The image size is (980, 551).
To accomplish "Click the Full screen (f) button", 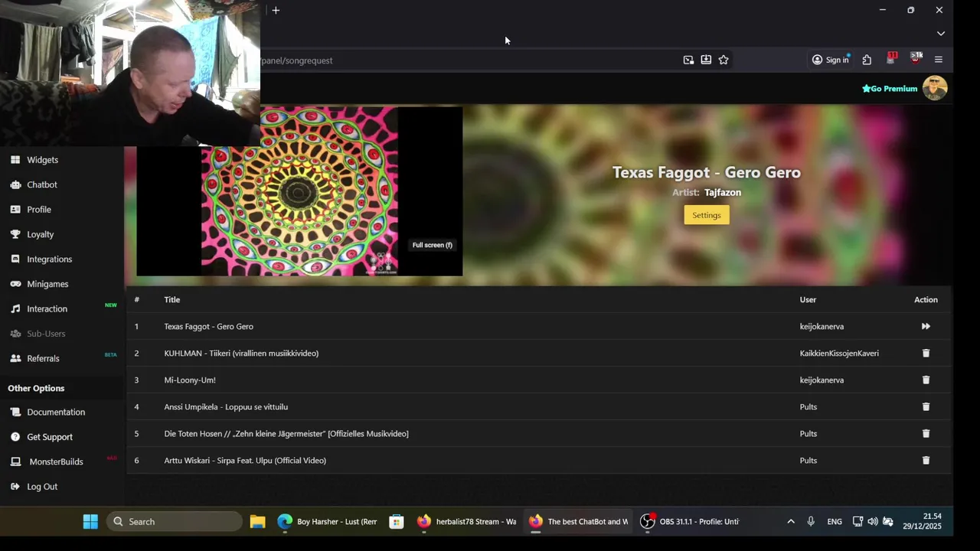I will click(x=432, y=245).
